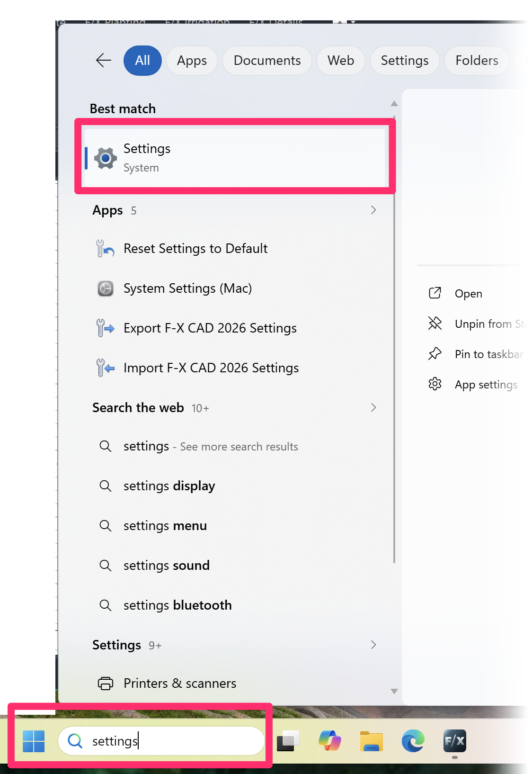Open Microsoft Edge from the taskbar
The height and width of the screenshot is (774, 532).
(413, 741)
